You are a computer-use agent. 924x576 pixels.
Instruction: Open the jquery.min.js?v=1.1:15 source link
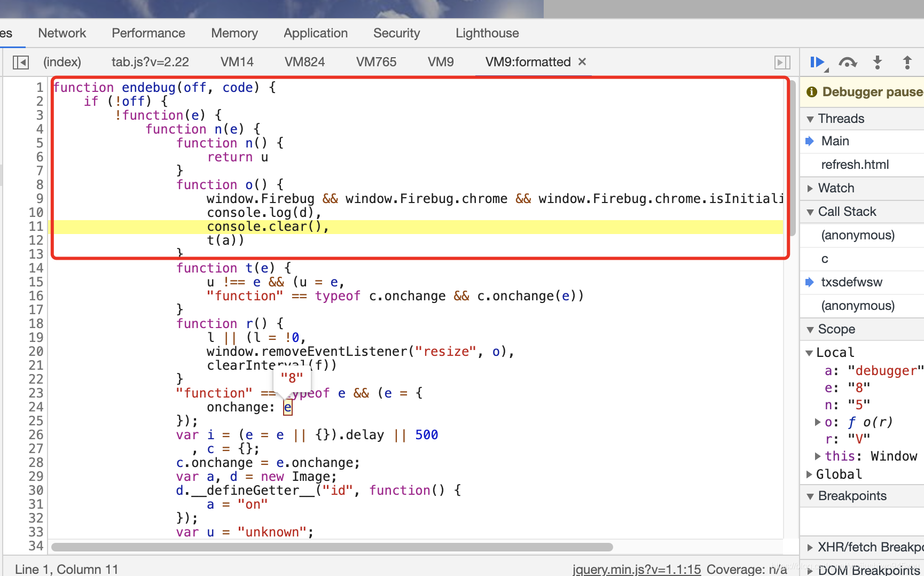636,570
